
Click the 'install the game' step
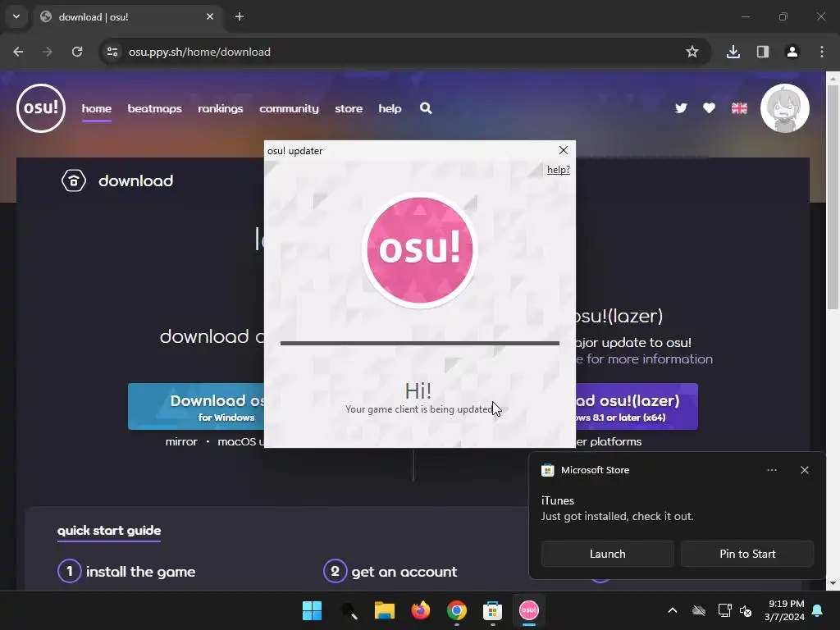(126, 572)
